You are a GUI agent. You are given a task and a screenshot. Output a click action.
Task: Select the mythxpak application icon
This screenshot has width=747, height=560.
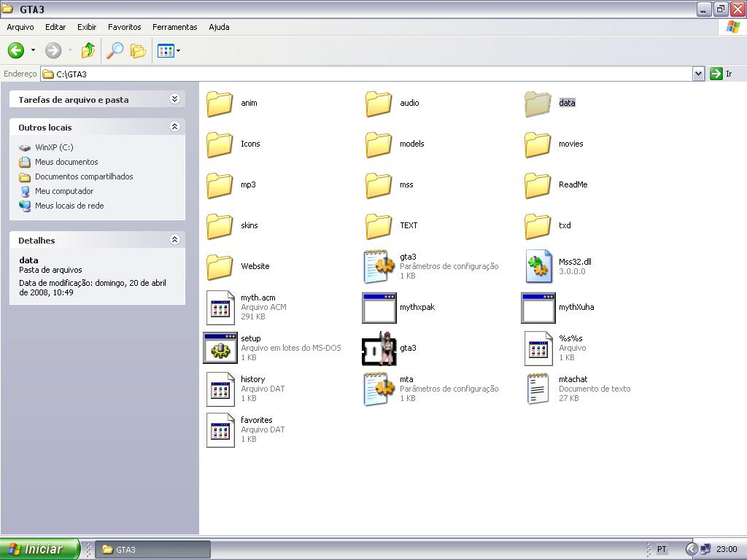pos(379,308)
